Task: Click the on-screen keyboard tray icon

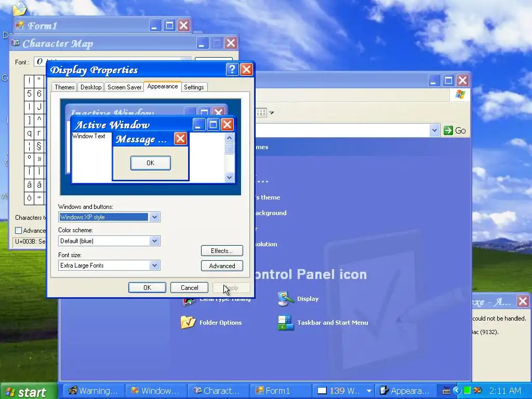Action: click(x=446, y=391)
